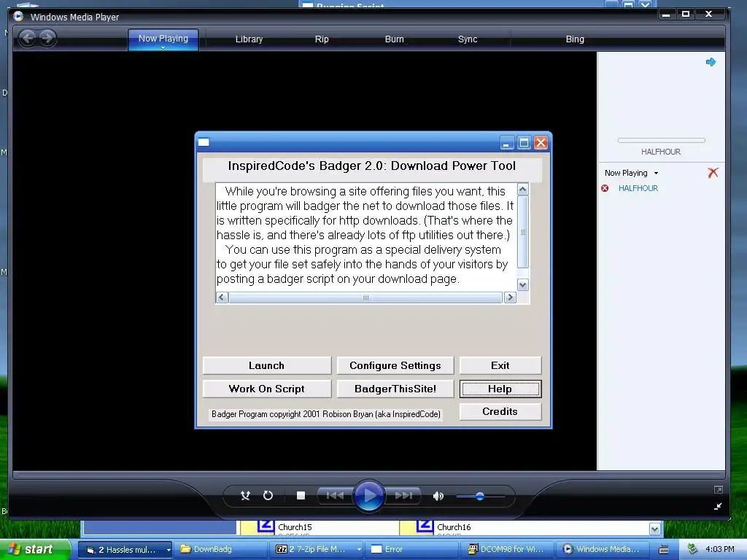Image resolution: width=747 pixels, height=560 pixels.
Task: Switch to Windows Media taskbar item
Action: pos(603,550)
